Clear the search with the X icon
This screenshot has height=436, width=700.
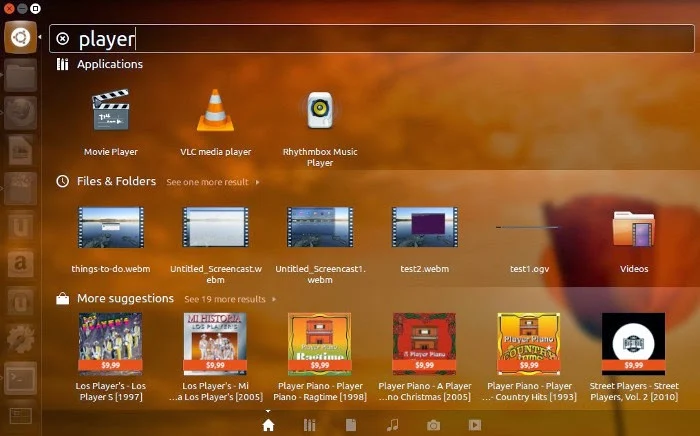click(x=62, y=39)
